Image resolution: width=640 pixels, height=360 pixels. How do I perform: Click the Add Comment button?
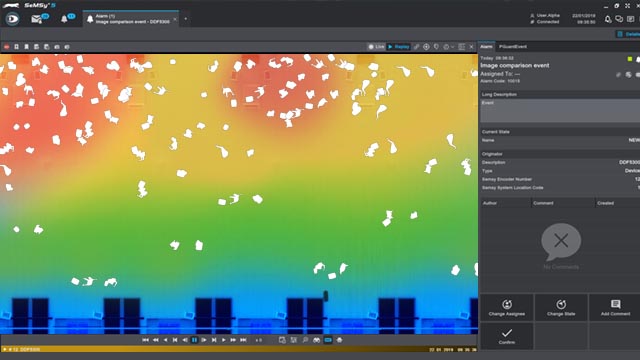pyautogui.click(x=615, y=308)
